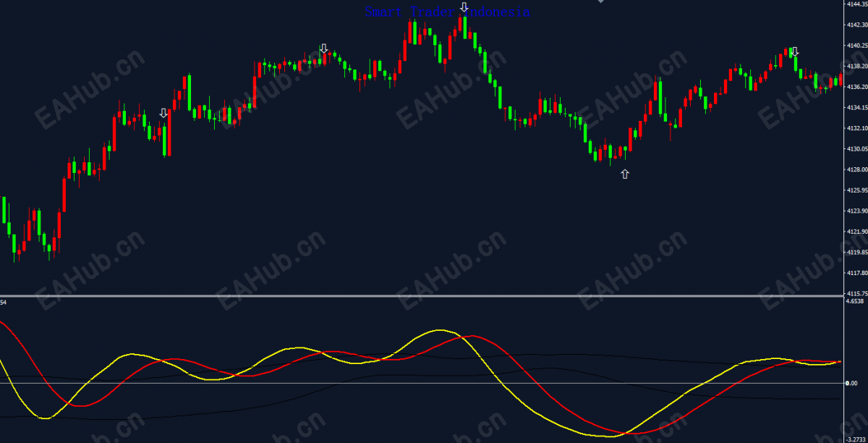This screenshot has width=868, height=443.
Task: Click the 4134.15 price scale label
Action: click(x=856, y=107)
